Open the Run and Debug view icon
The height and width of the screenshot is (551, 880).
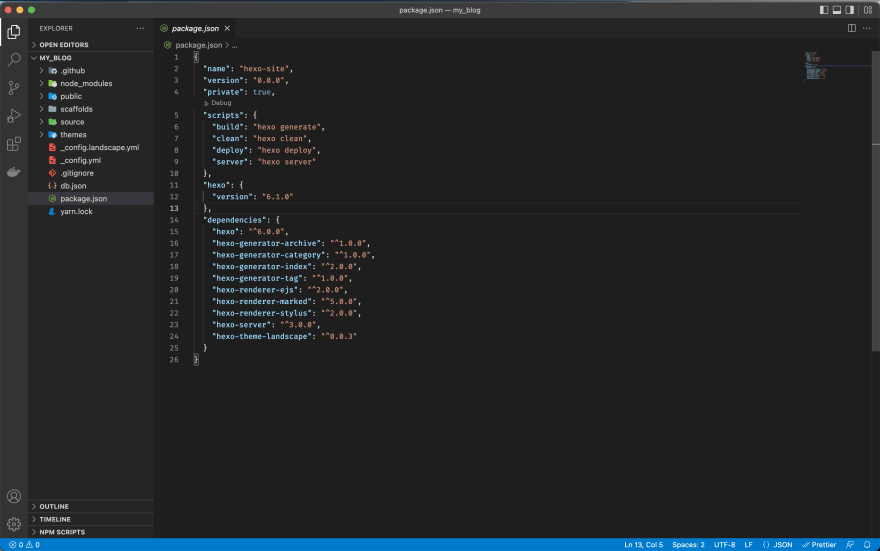click(13, 116)
